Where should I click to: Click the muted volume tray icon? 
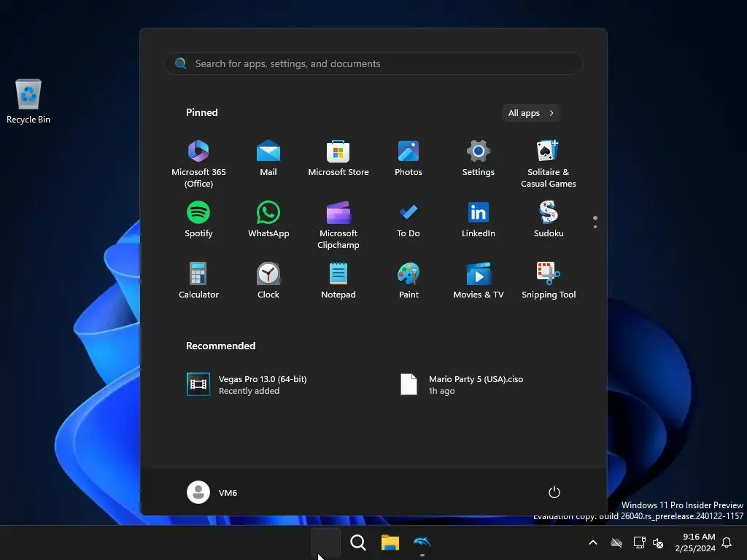tap(658, 542)
